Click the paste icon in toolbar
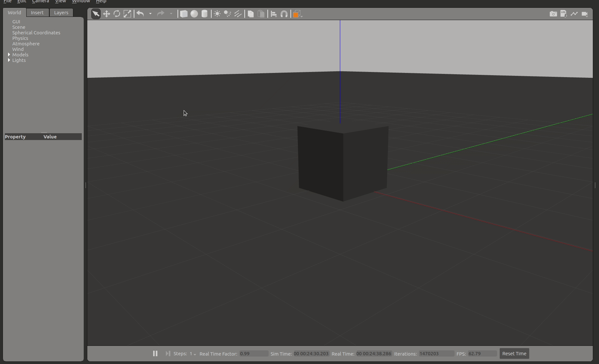The image size is (599, 364). point(261,14)
